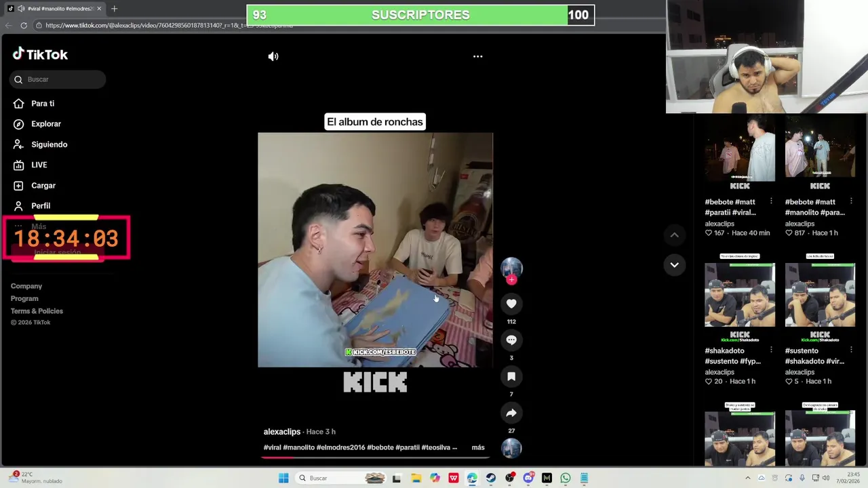Open File Explorer from the taskbar

pos(416,478)
